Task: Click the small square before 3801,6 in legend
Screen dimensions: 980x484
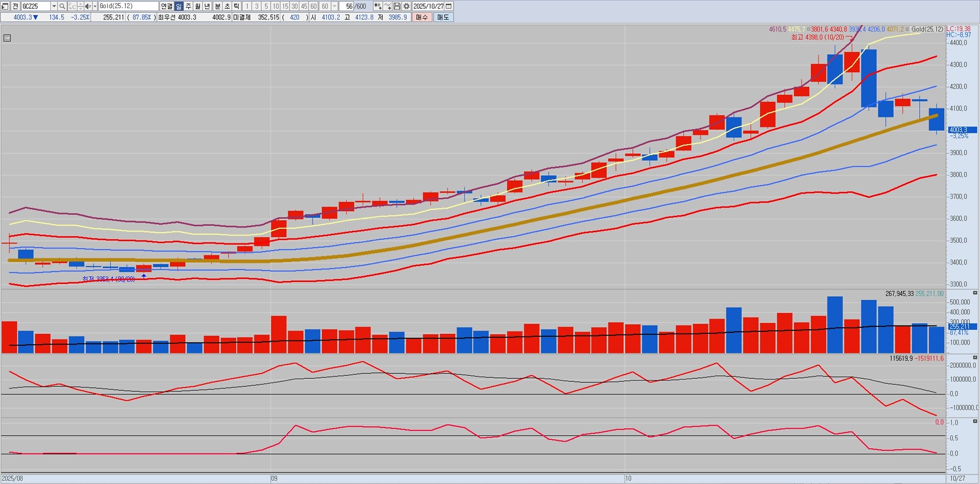Action: (x=808, y=30)
